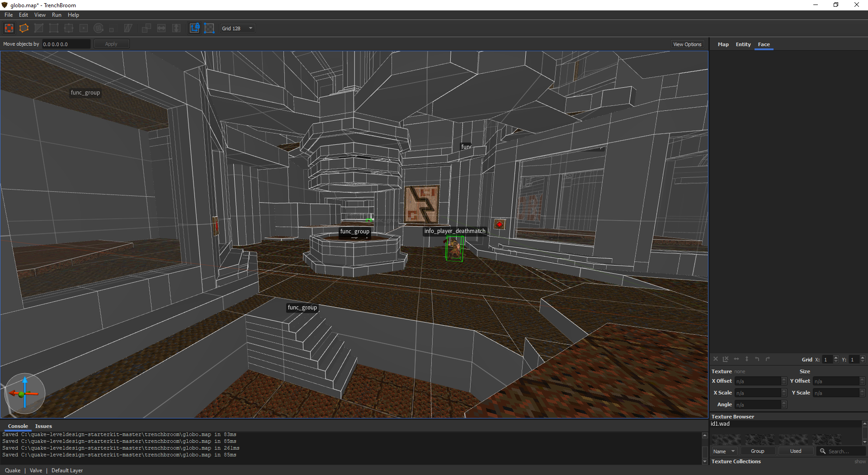The image size is (868, 475).
Task: Click the func_group label on central fountain
Action: 355,232
